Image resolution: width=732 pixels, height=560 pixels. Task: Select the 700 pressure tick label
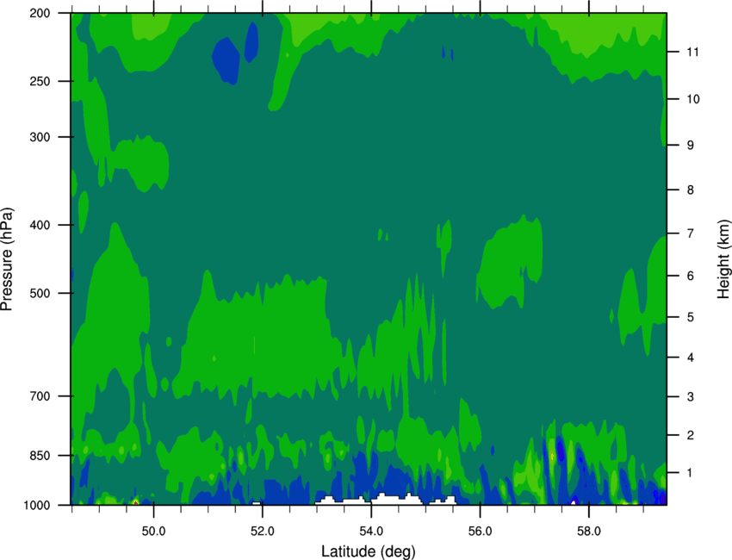[x=40, y=396]
